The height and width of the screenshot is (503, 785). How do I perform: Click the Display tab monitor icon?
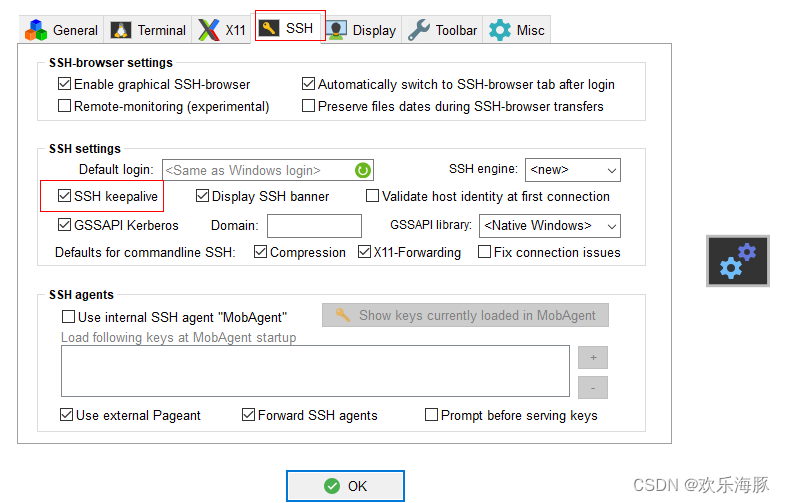[336, 30]
